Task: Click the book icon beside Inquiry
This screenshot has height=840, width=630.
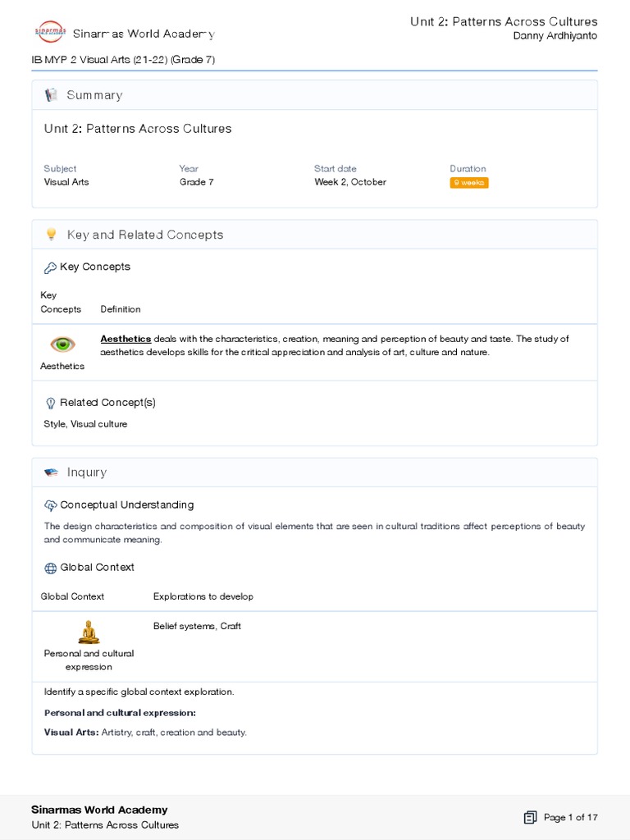Action: [x=51, y=472]
